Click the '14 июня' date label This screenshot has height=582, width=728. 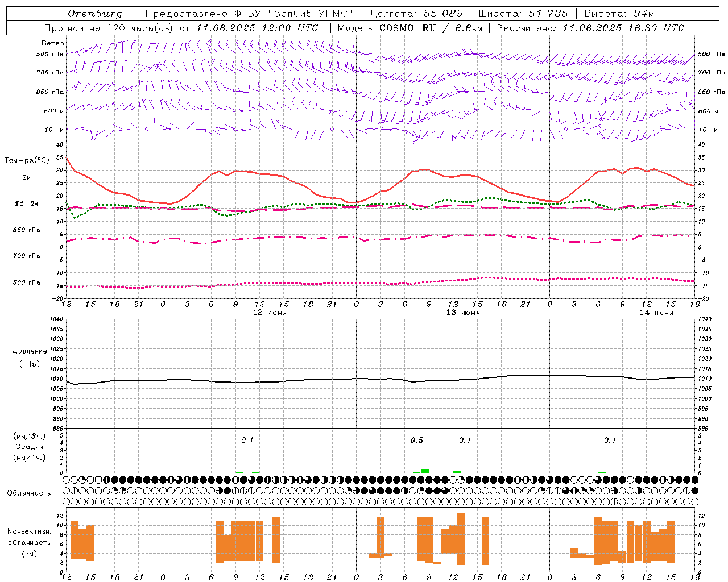(656, 313)
